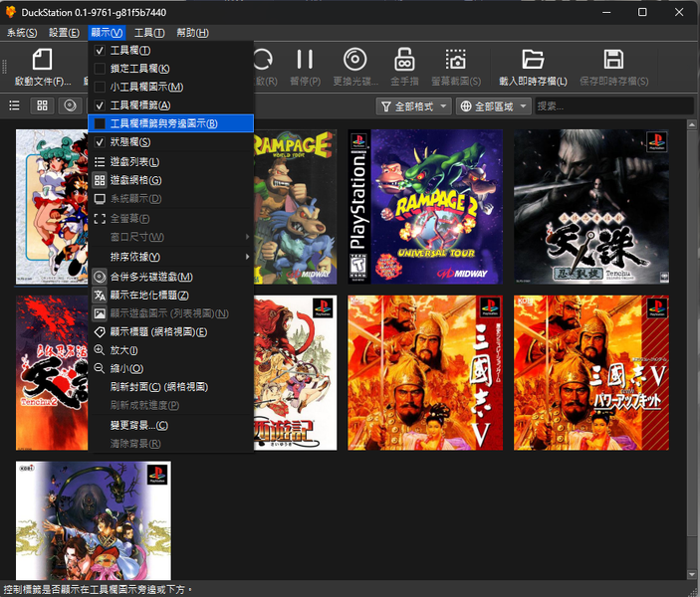The width and height of the screenshot is (700, 597).
Task: Select 遊戲列表(L) game list menu entry
Action: click(x=171, y=161)
